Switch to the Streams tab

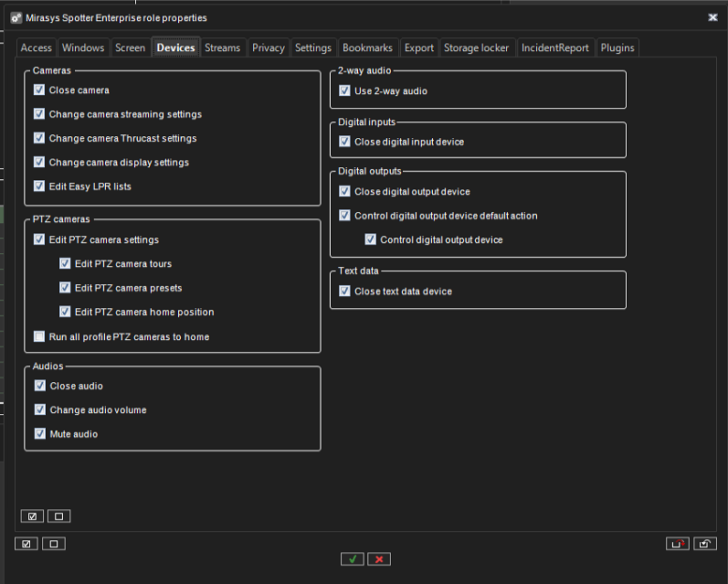[x=222, y=48]
